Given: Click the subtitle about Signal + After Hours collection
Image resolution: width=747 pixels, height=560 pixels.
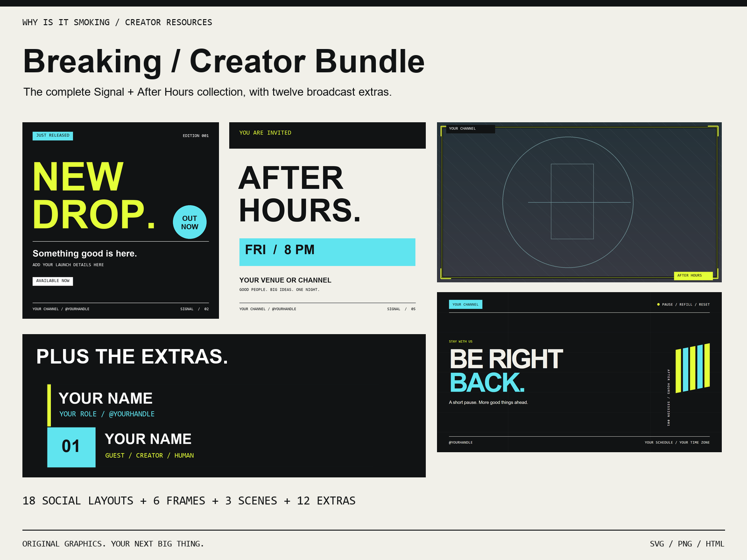Looking at the screenshot, I should (x=208, y=92).
